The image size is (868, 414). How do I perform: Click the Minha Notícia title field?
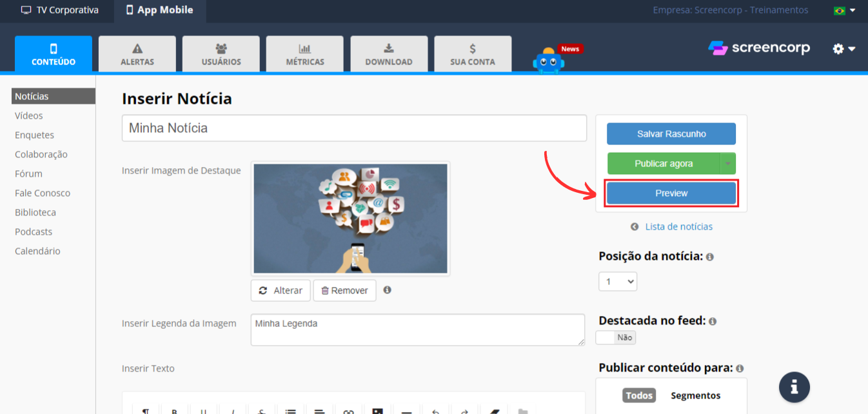[x=354, y=128]
